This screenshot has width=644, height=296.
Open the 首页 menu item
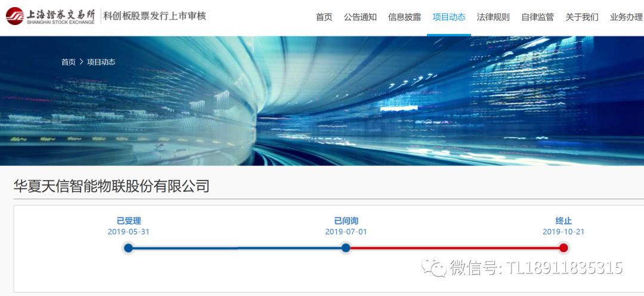[x=324, y=17]
